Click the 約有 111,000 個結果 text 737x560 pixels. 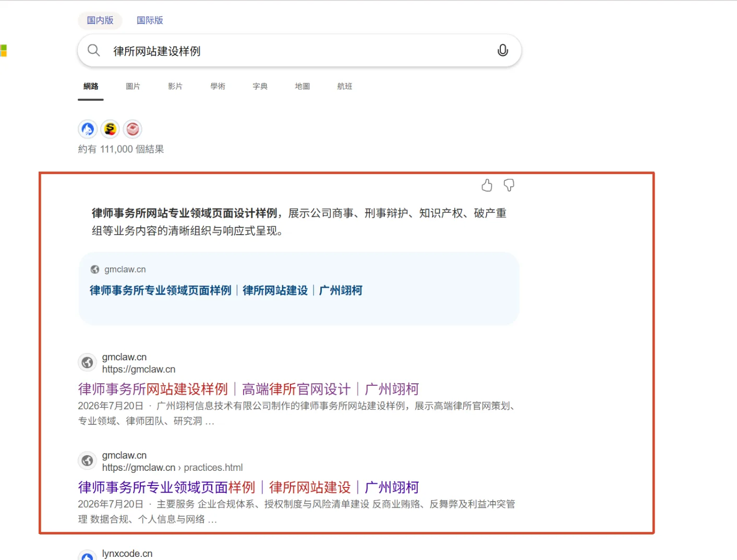[x=121, y=149]
